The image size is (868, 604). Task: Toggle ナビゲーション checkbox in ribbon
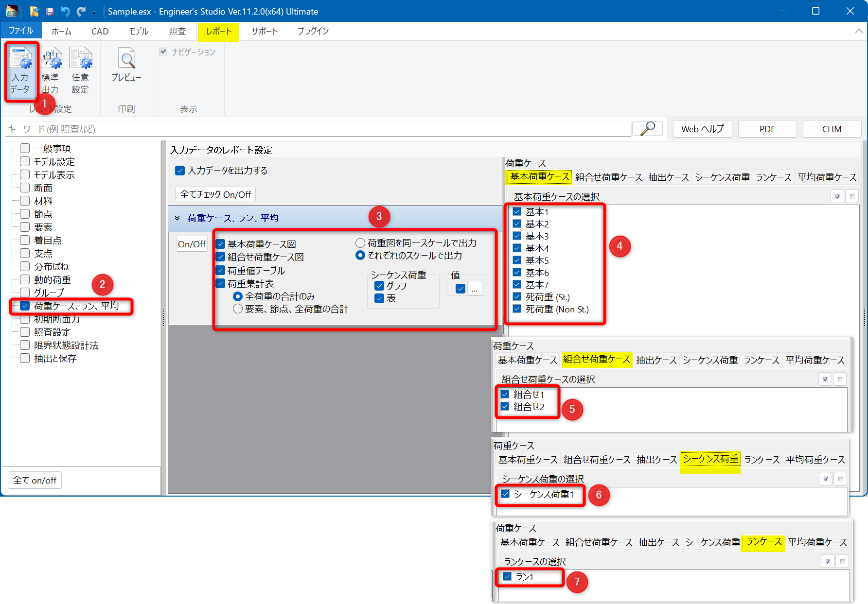pyautogui.click(x=163, y=52)
